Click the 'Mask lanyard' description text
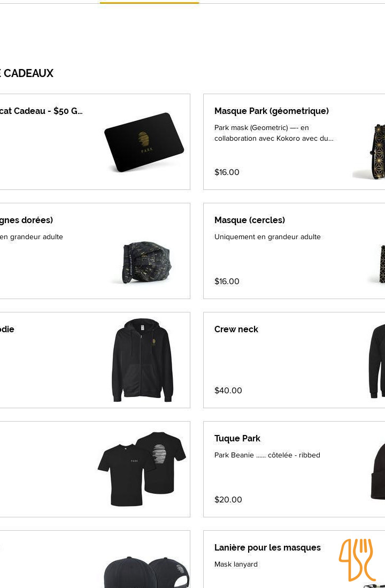This screenshot has width=385, height=588. pos(236,564)
